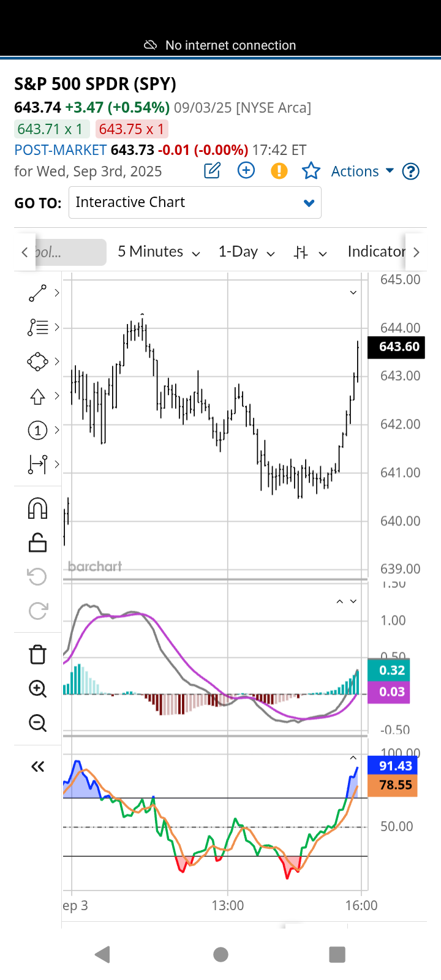Zoom in on the chart

[x=38, y=688]
